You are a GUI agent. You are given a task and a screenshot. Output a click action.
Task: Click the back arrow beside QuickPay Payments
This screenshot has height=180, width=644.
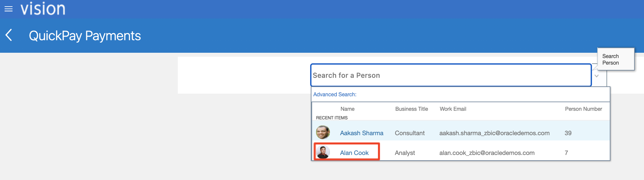[9, 35]
